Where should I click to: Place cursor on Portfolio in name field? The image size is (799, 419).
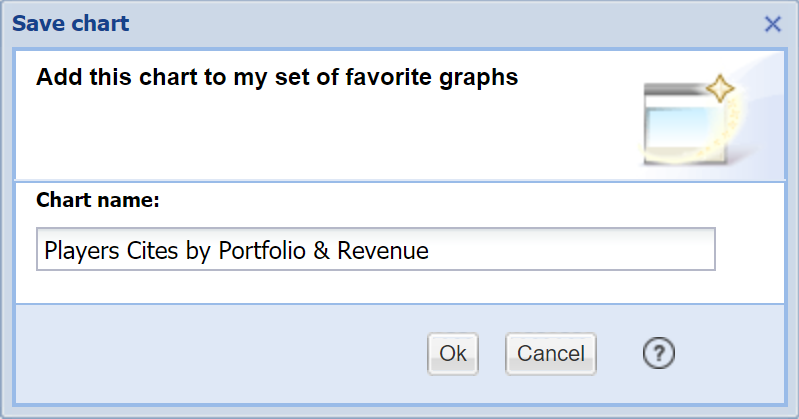[x=262, y=251]
